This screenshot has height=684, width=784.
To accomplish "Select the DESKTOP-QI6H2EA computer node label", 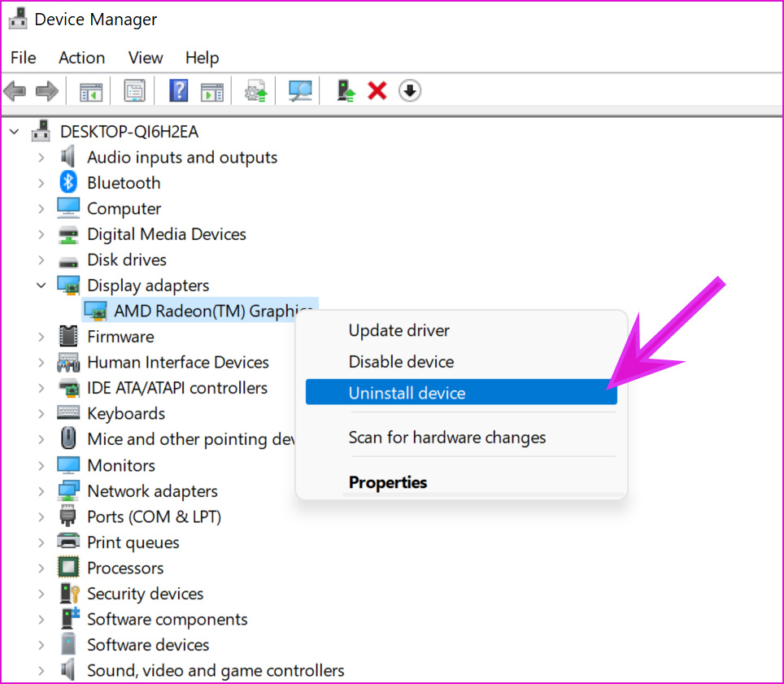I will [129, 132].
